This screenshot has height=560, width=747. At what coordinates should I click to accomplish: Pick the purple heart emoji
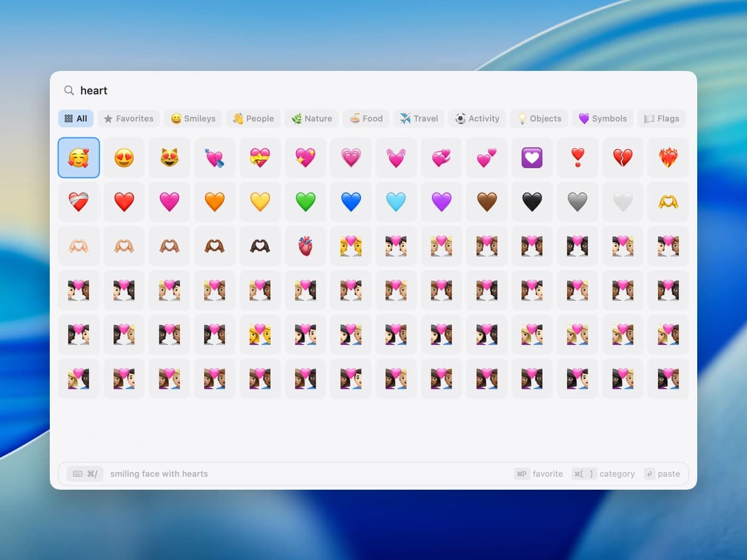(441, 202)
